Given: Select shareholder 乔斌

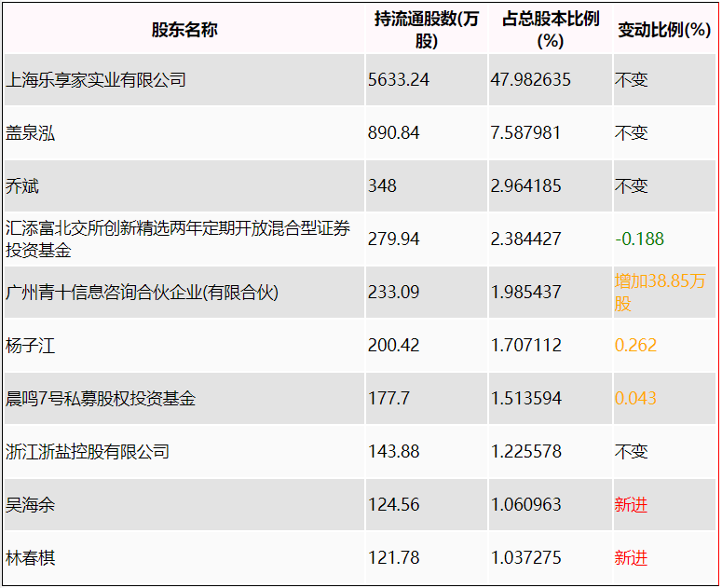Looking at the screenshot, I should pyautogui.click(x=22, y=186).
